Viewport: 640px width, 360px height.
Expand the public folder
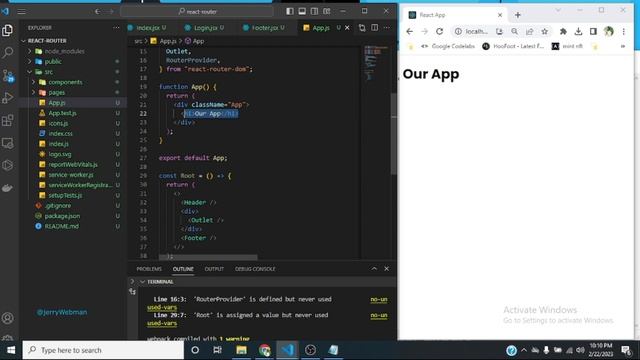pyautogui.click(x=29, y=61)
